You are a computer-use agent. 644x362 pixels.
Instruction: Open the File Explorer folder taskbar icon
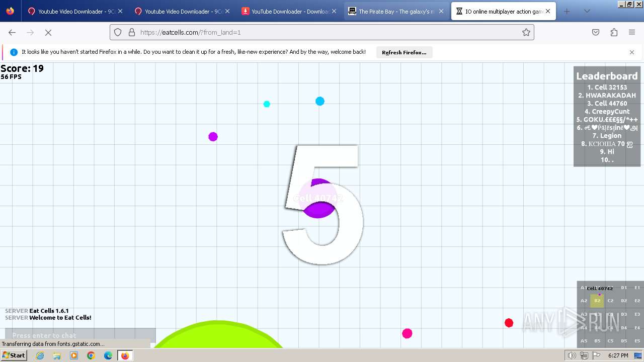point(57,355)
